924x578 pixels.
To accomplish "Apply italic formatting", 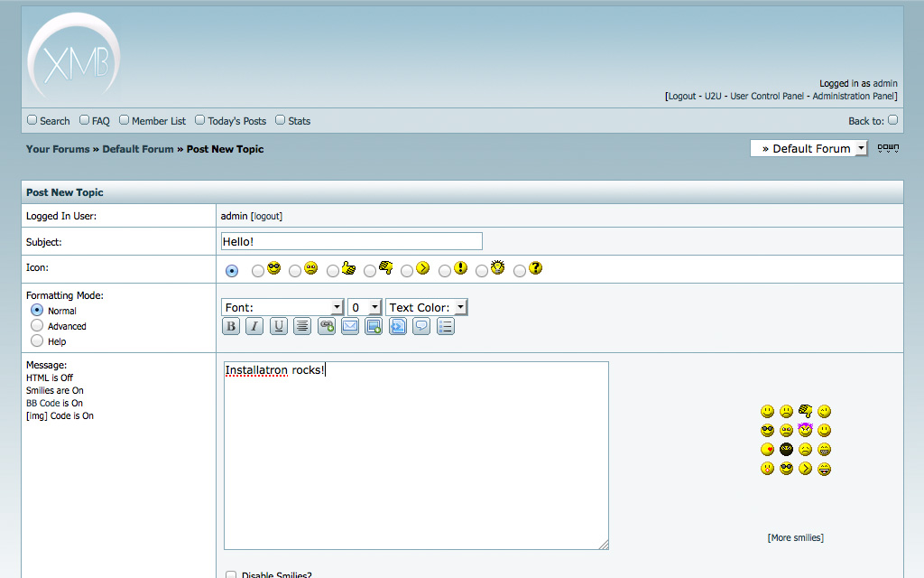I will click(x=254, y=326).
